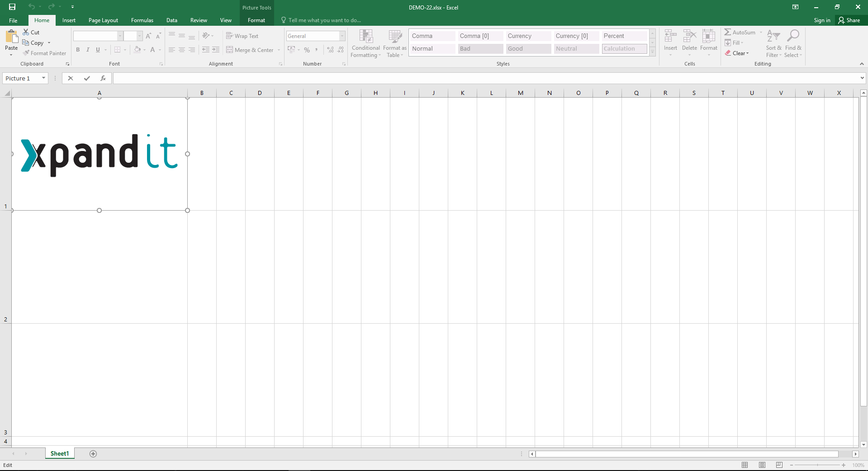Click the Insert Function fx icon

pyautogui.click(x=103, y=78)
